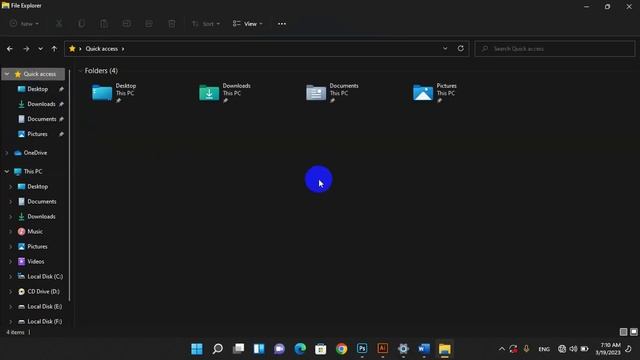Open the recent locations chevron
The height and width of the screenshot is (360, 640).
click(x=40, y=49)
